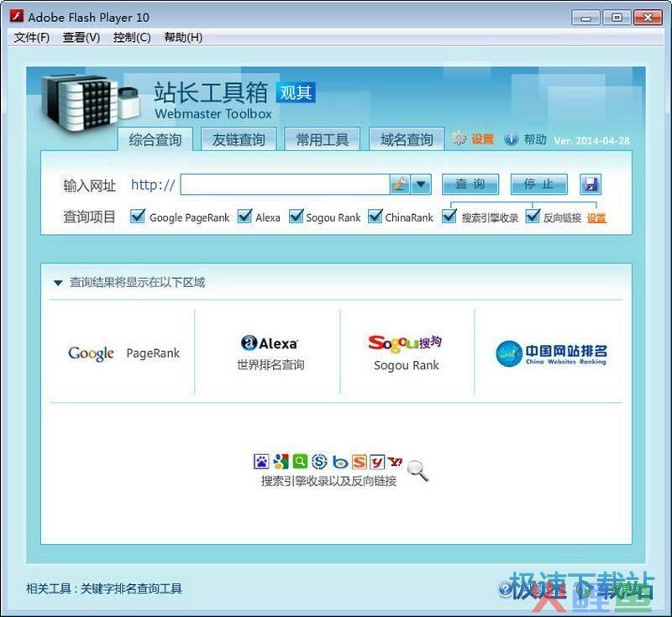672x617 pixels.
Task: Uncheck the Google PageRank checkbox
Action: tap(138, 217)
